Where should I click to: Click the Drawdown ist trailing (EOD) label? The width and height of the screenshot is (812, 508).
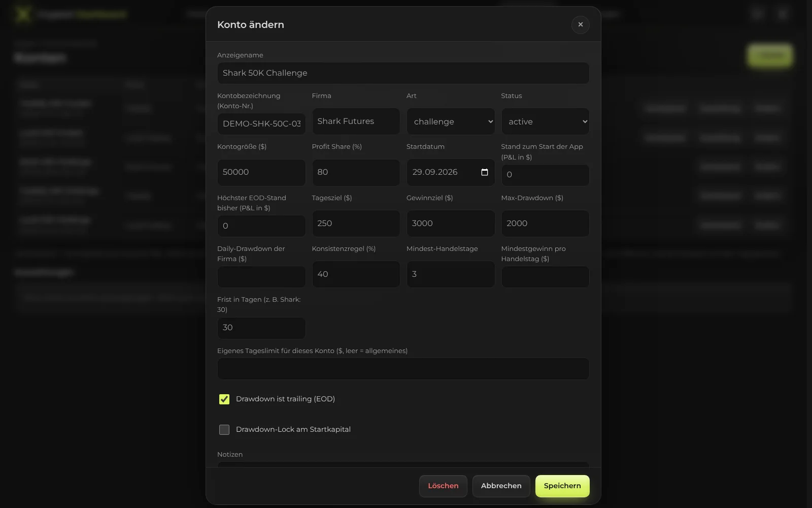[285, 399]
